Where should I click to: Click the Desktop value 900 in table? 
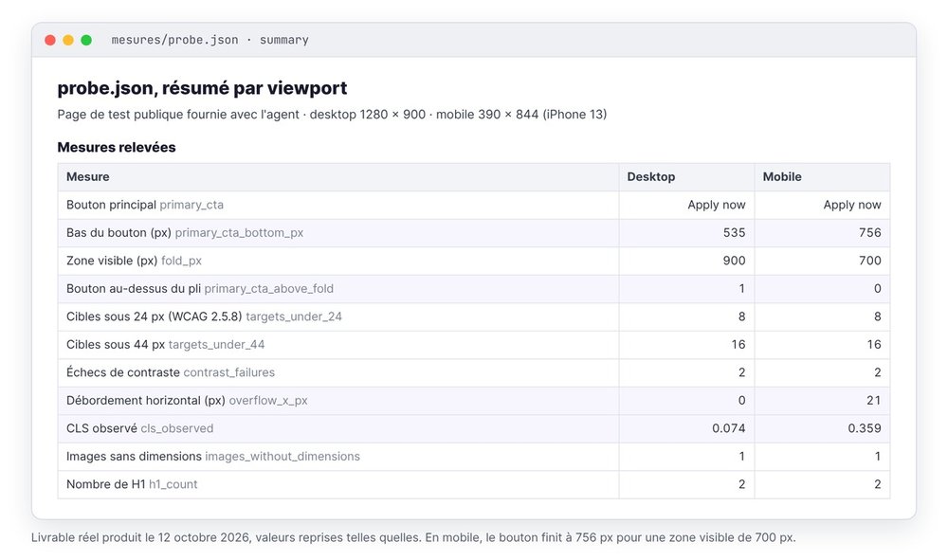tap(734, 261)
